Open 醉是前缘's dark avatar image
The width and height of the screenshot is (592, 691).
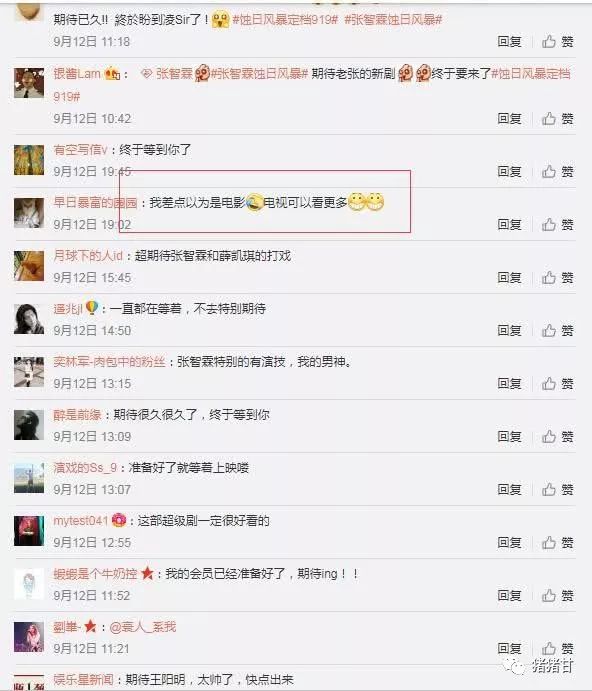(29, 425)
